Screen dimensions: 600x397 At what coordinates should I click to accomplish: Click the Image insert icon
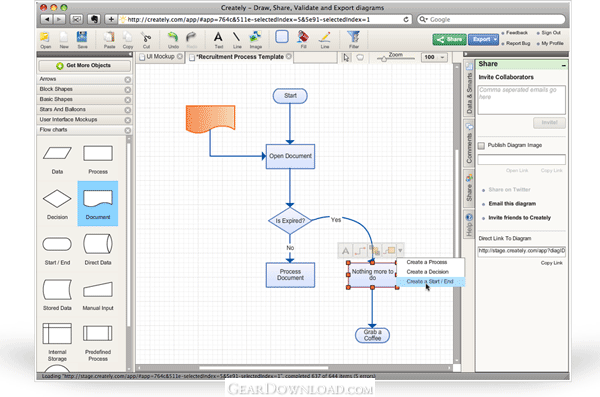point(255,37)
